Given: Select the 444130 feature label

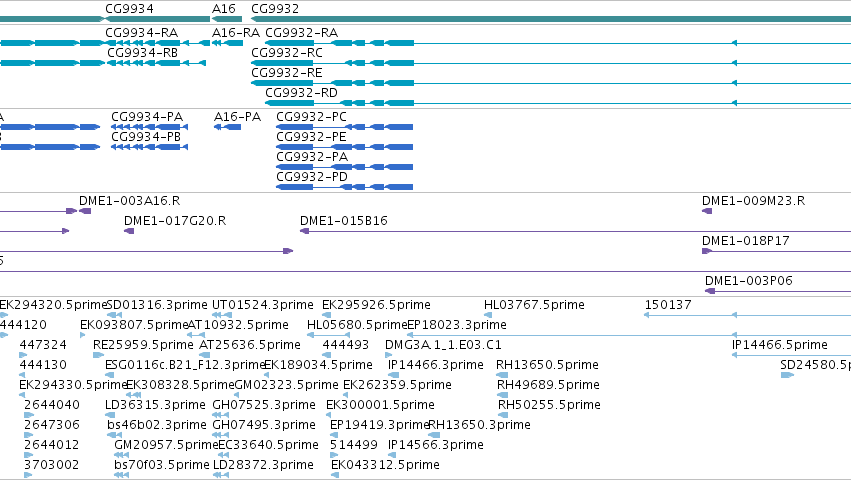Looking at the screenshot, I should (43, 365).
